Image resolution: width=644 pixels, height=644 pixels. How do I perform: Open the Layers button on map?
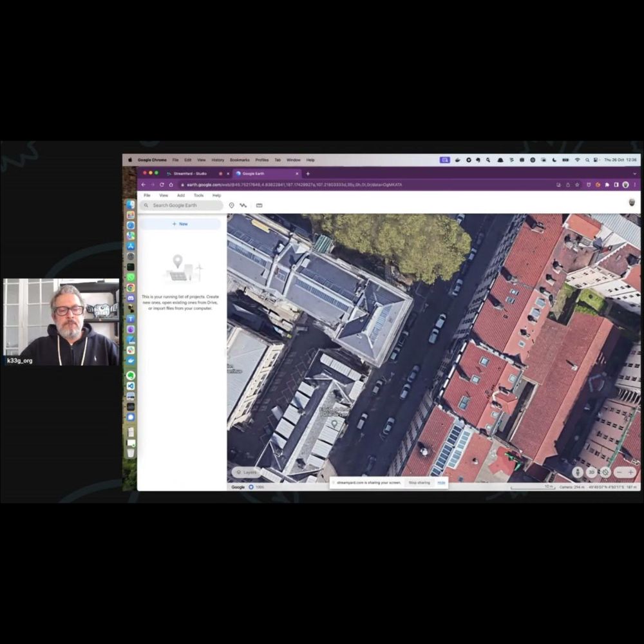[247, 472]
